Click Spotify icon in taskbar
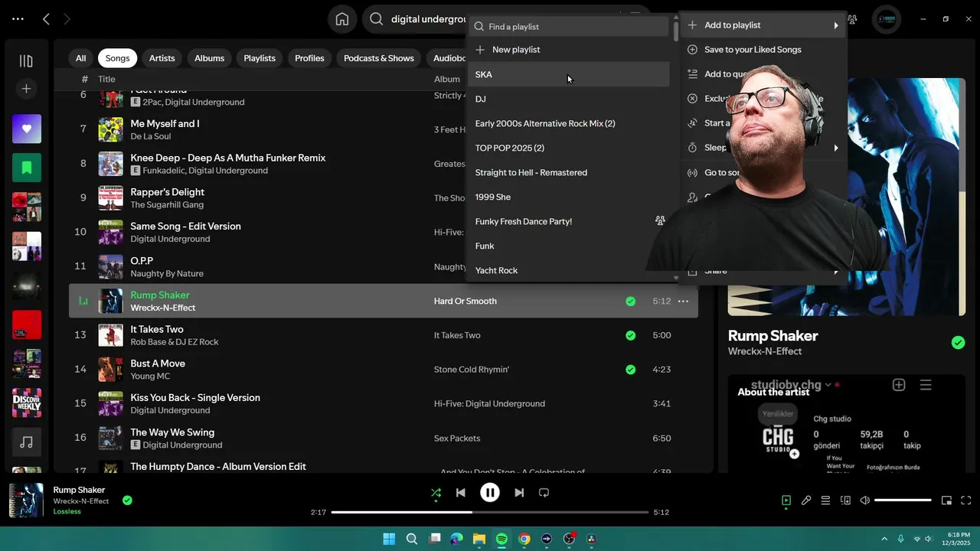The width and height of the screenshot is (980, 551). 501,539
